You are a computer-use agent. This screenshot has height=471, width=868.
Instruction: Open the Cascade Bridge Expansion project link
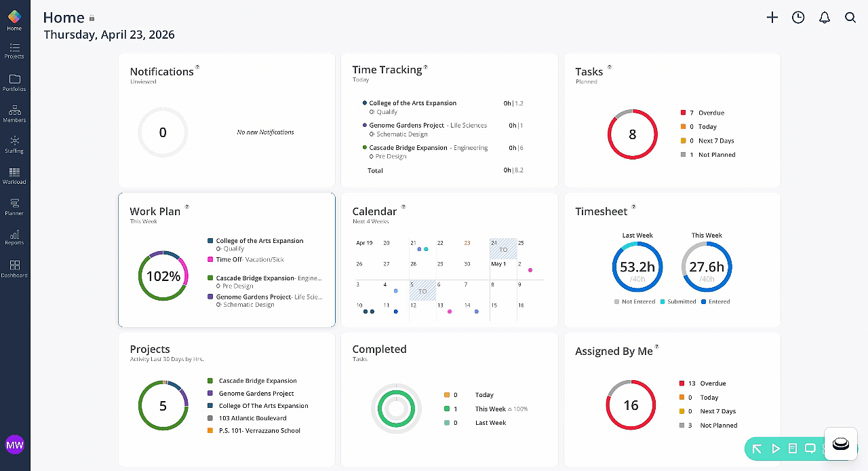pos(258,381)
